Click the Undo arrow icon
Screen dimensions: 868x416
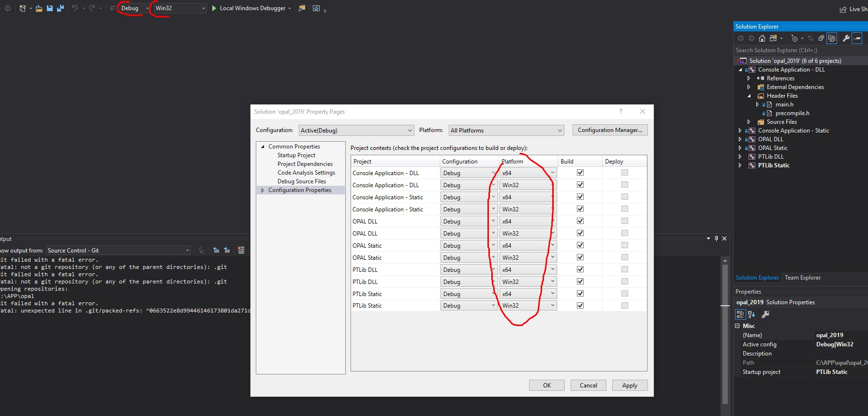coord(75,8)
